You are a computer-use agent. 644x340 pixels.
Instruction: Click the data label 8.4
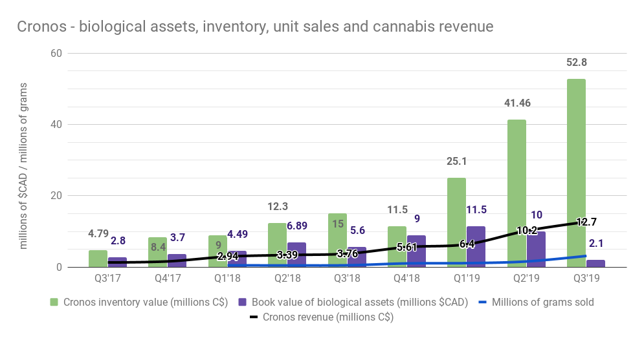[158, 247]
